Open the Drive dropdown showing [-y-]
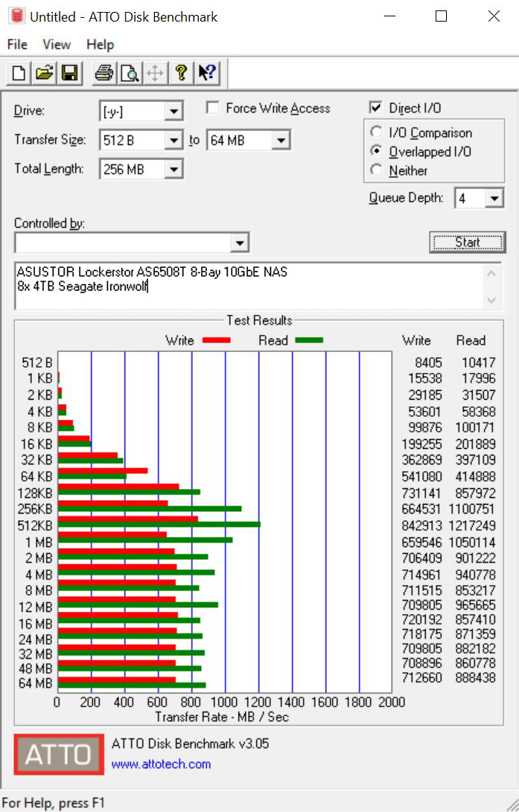519x812 pixels. [x=173, y=112]
